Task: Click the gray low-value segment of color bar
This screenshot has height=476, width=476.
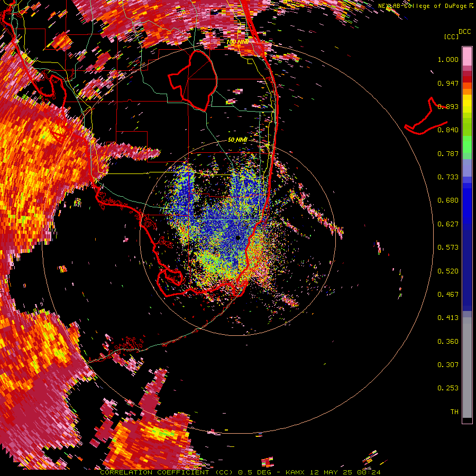Action: coord(467,368)
